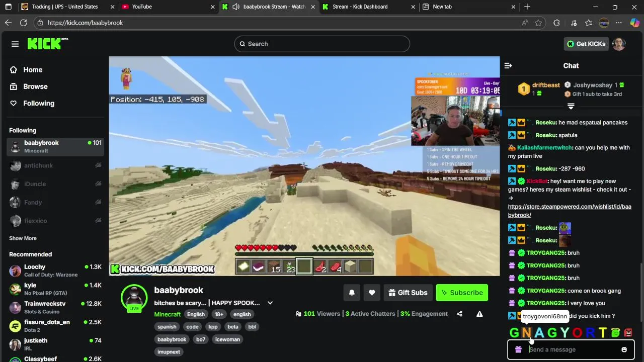Open Trainwreckstv recommended channel
This screenshot has width=644, height=362.
(x=55, y=307)
